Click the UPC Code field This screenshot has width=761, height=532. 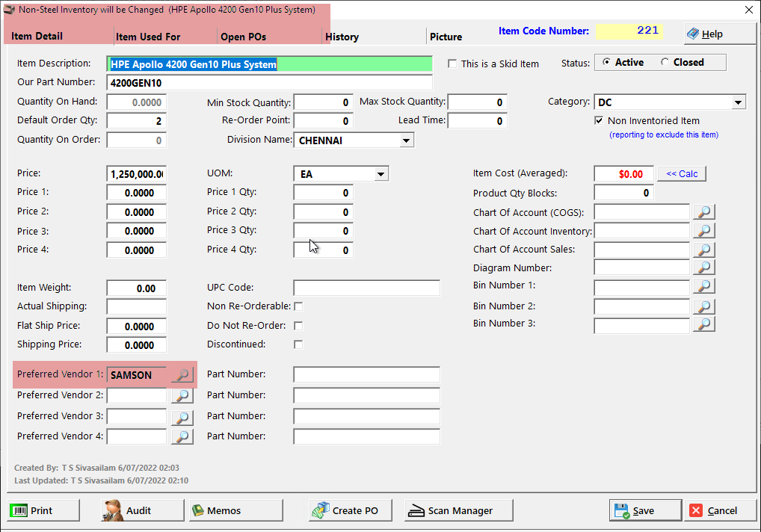(366, 288)
